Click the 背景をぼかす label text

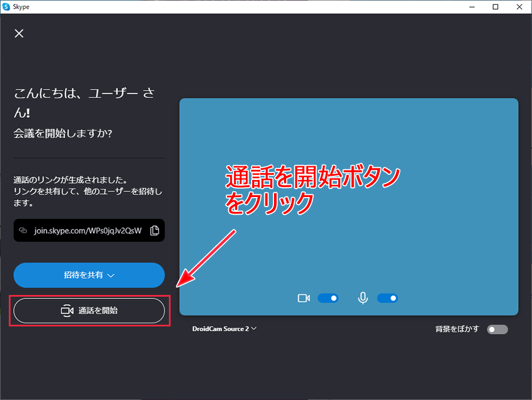pos(458,329)
